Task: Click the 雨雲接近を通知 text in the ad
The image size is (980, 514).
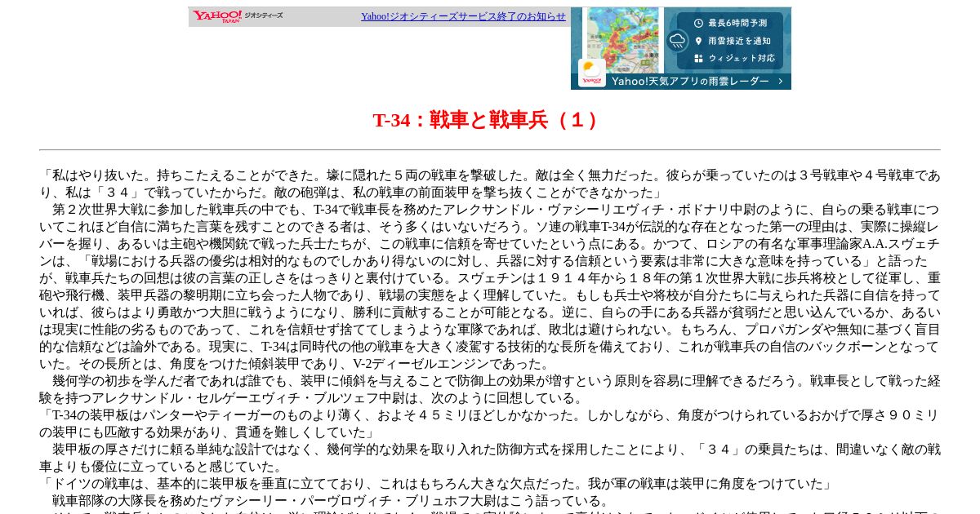Action: coord(739,41)
